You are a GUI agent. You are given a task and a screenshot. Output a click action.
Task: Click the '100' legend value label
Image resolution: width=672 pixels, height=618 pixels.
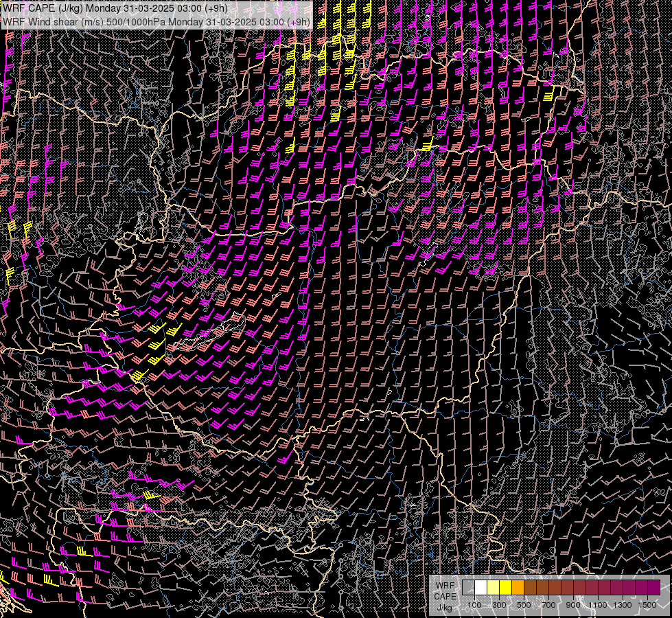tap(474, 605)
